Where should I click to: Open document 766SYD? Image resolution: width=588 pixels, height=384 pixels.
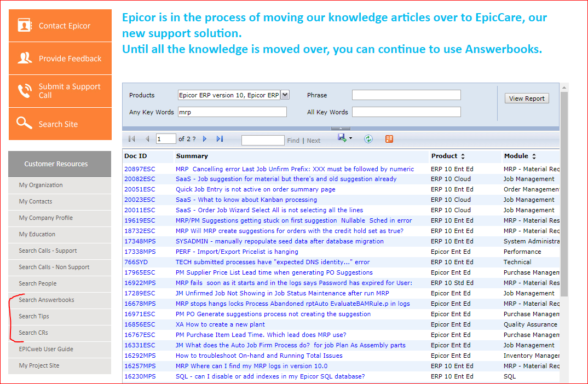pos(136,262)
